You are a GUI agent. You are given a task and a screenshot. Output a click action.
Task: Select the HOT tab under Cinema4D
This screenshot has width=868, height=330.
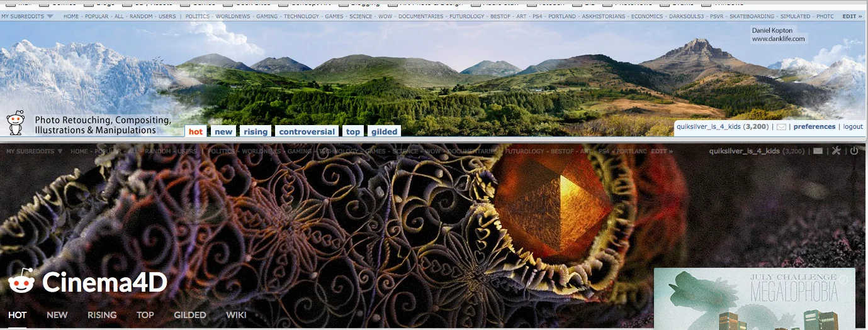18,315
